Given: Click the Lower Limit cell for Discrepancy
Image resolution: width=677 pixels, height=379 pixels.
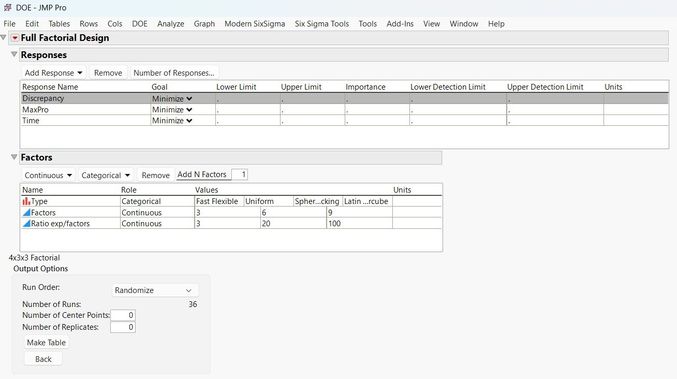Looking at the screenshot, I should [247, 98].
